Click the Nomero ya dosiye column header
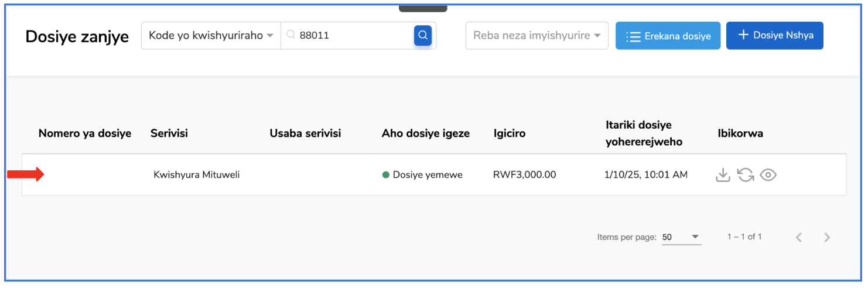The width and height of the screenshot is (868, 288). point(85,133)
